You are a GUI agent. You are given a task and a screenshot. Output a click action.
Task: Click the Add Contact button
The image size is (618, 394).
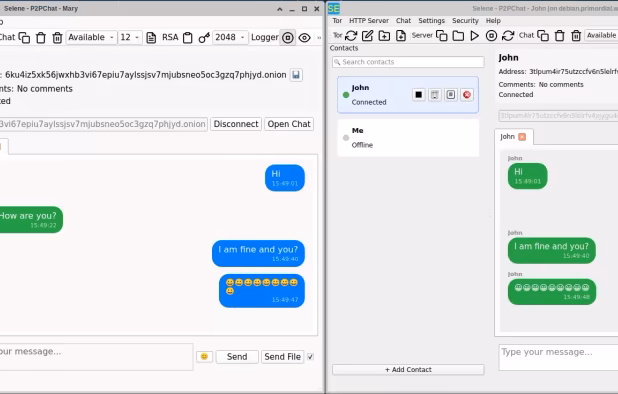click(408, 370)
